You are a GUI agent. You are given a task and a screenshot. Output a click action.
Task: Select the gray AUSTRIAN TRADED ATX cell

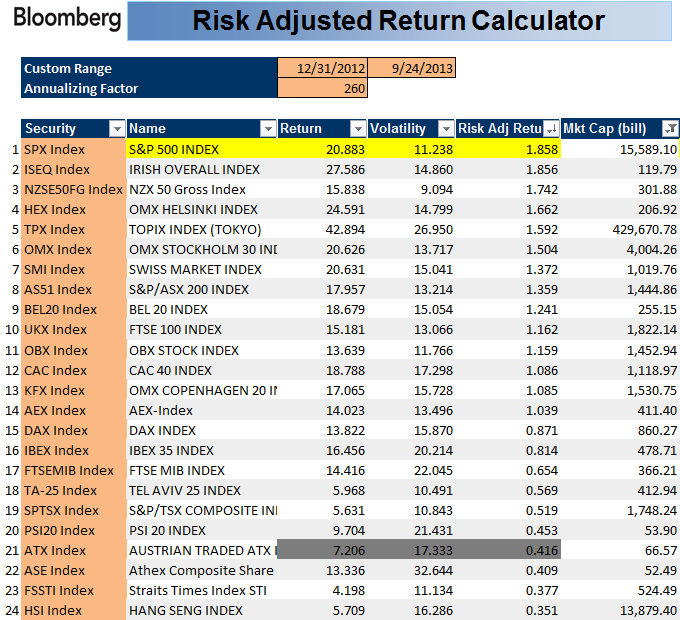(201, 550)
